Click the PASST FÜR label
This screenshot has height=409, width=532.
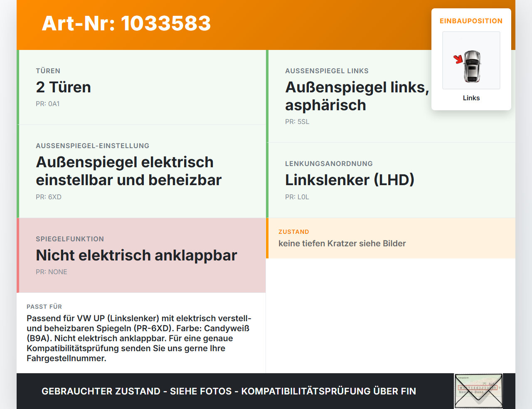click(x=44, y=307)
